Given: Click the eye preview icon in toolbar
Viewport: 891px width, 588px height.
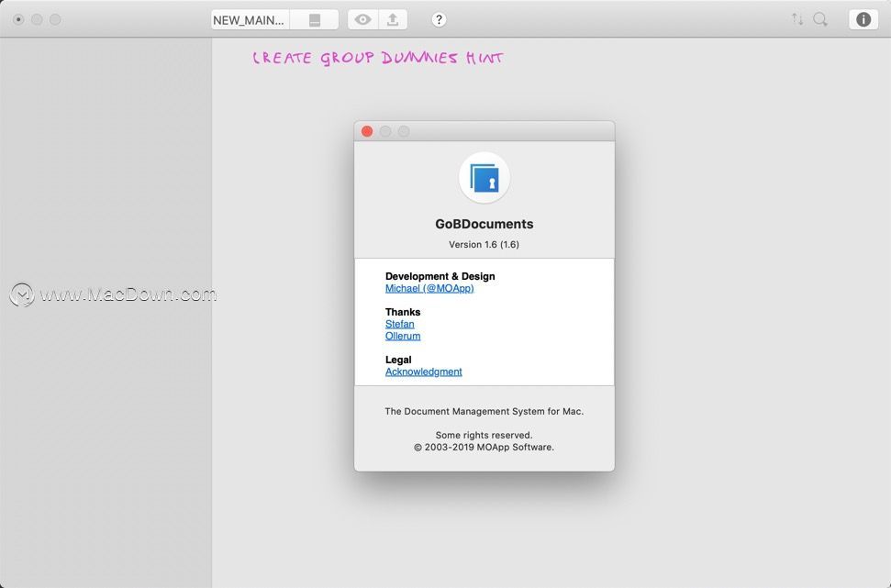Looking at the screenshot, I should (x=362, y=20).
